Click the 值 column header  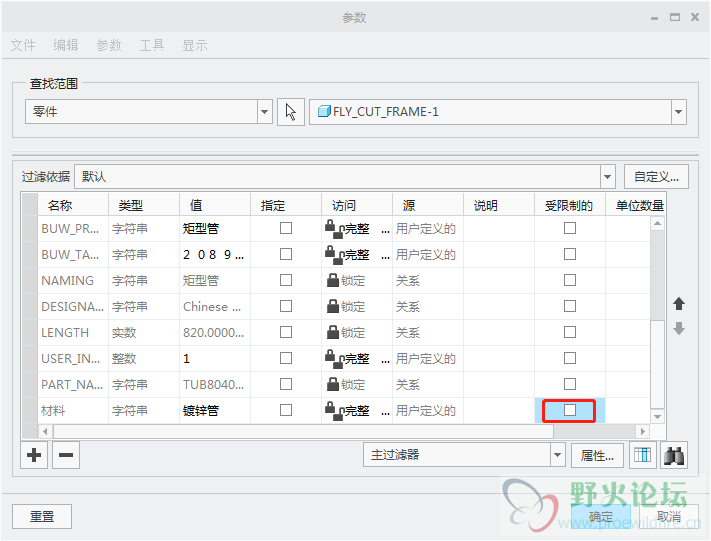(215, 205)
